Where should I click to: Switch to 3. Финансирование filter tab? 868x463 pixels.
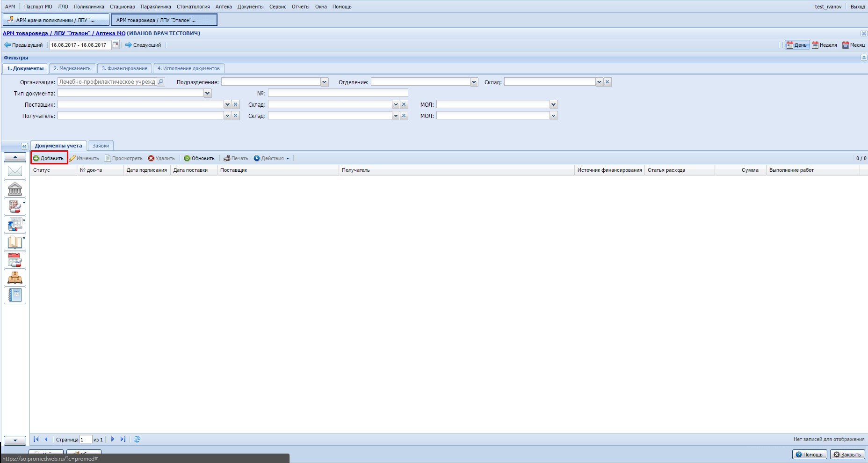pos(124,68)
